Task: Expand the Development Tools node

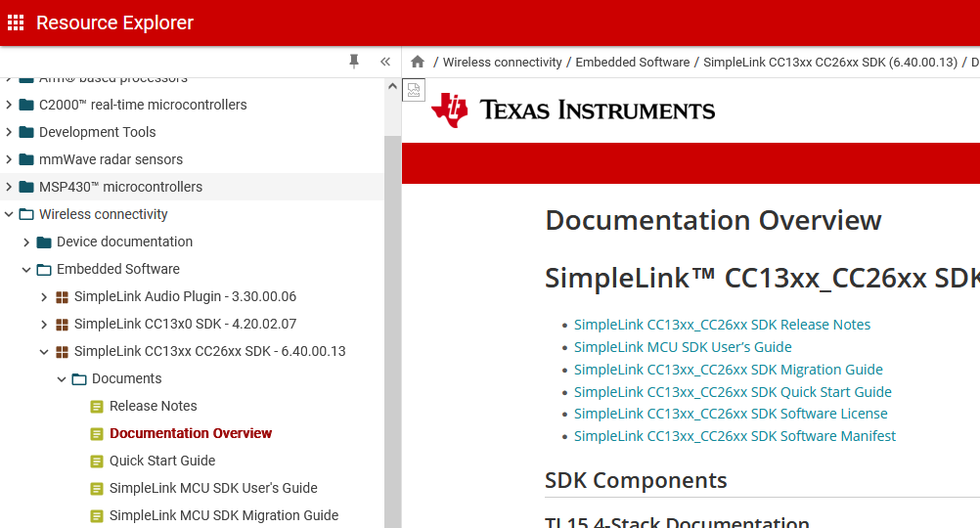Action: click(x=9, y=132)
